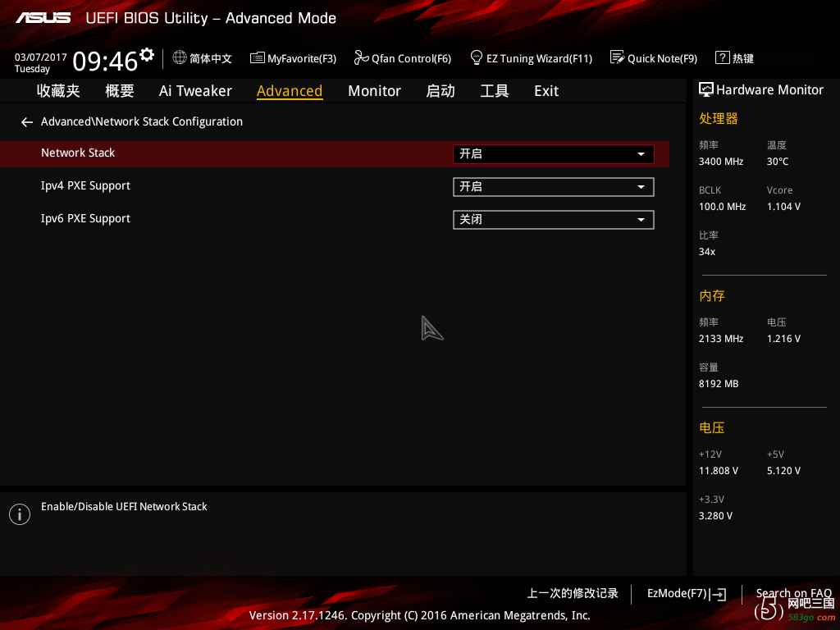This screenshot has height=630, width=840.
Task: Click the info icon beside help text
Action: [x=20, y=514]
